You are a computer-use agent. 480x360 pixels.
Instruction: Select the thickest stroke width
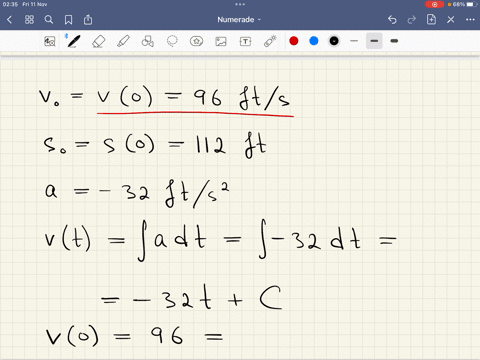(394, 41)
